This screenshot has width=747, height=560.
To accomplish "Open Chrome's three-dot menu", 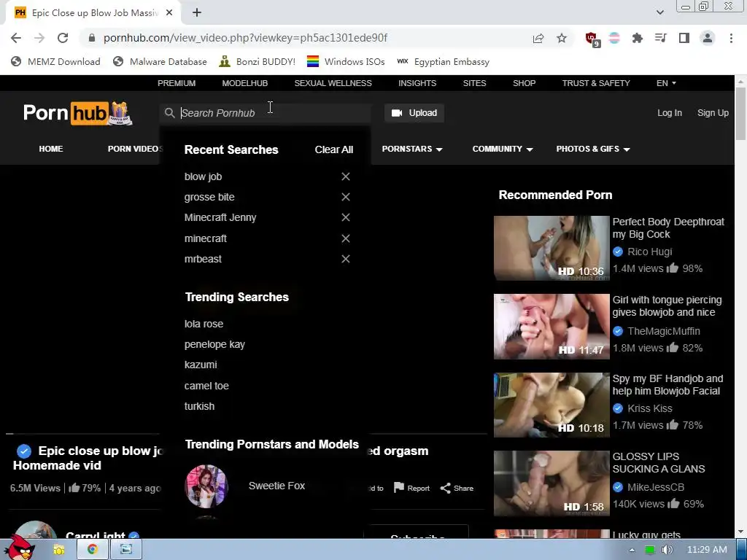I will tap(731, 38).
